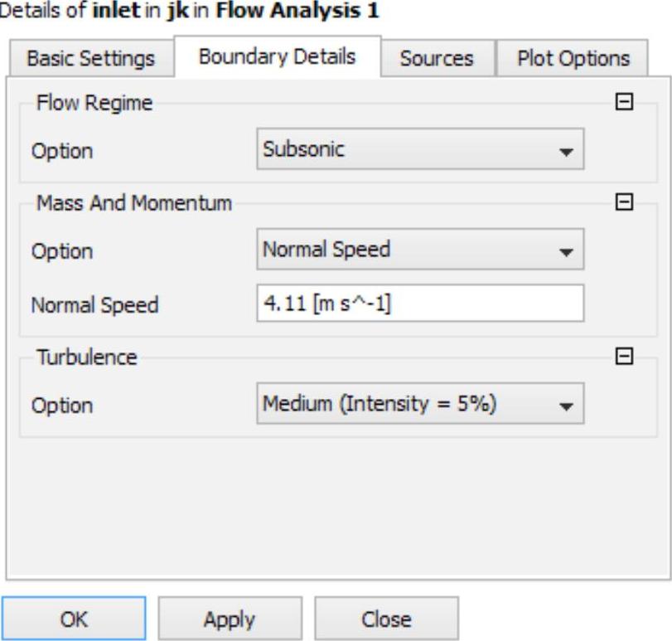Click the Mass And Momentum group title
This screenshot has width=672, height=641.
click(x=134, y=202)
